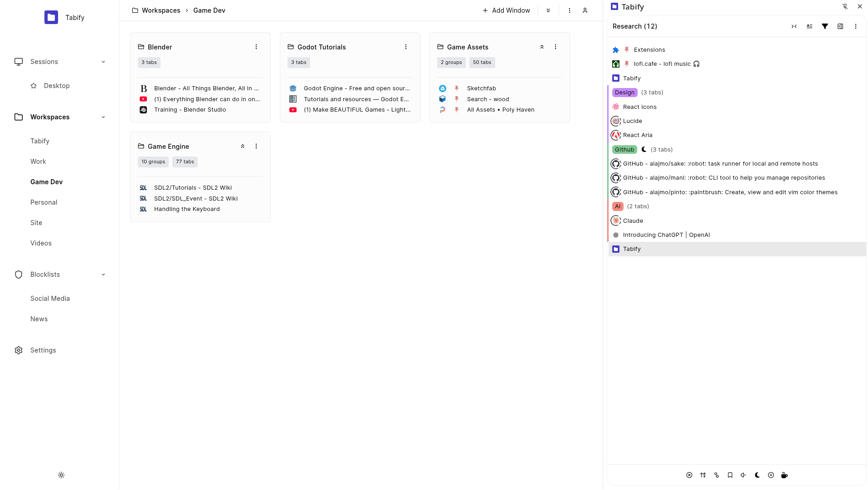Toggle pin on All Assets Poly Haven tab

[x=457, y=110]
